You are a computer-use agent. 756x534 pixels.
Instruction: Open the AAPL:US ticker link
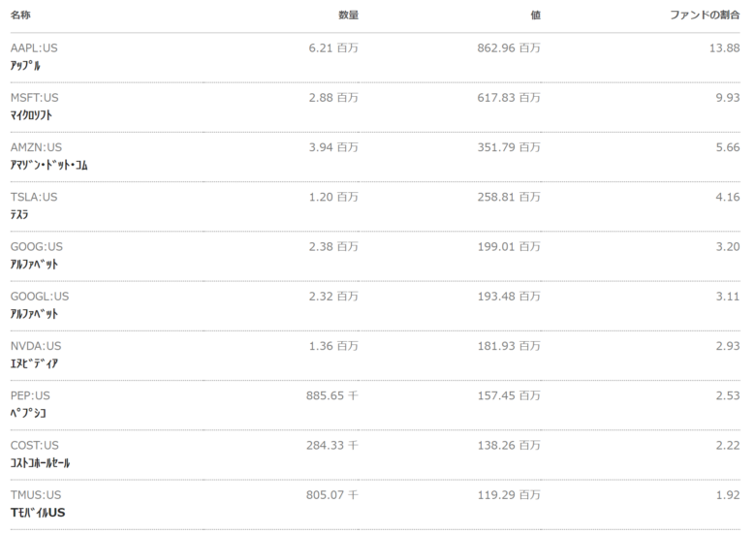click(34, 48)
